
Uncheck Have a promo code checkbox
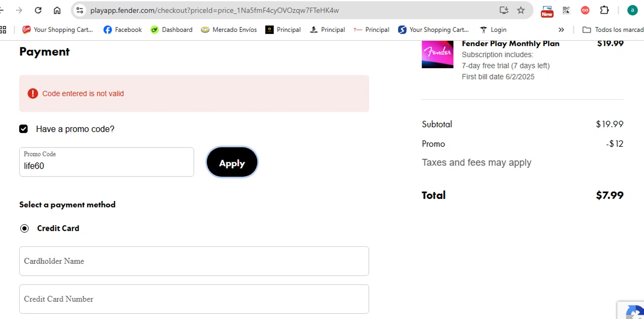coord(23,129)
